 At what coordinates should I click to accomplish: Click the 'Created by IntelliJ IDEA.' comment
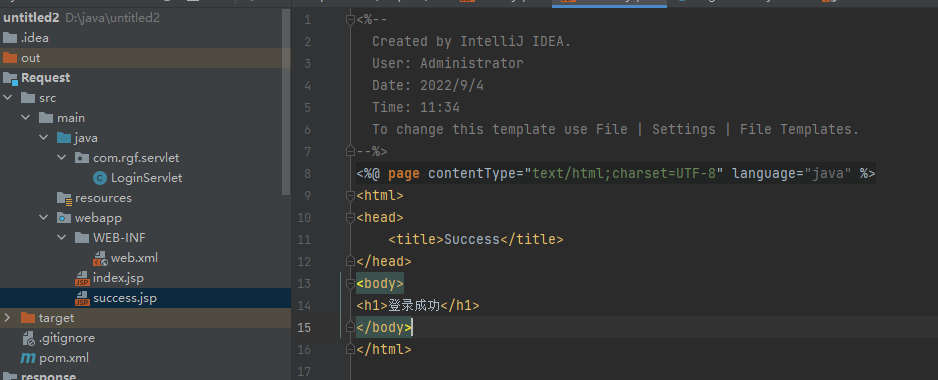pyautogui.click(x=471, y=42)
